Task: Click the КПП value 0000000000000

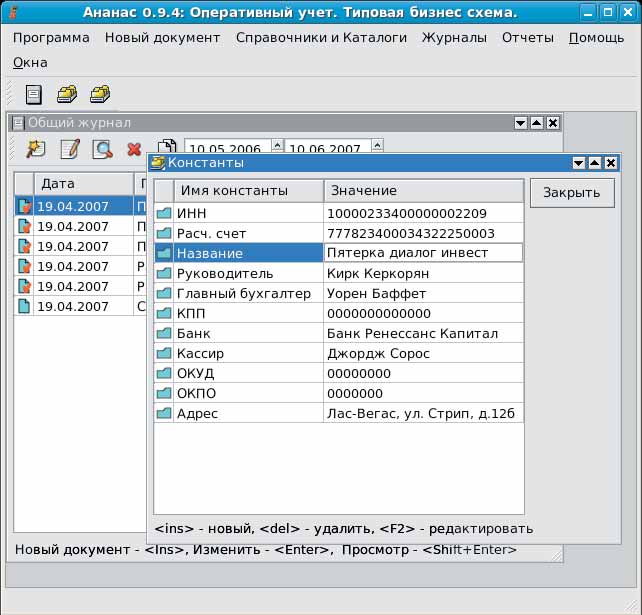Action: tap(379, 313)
